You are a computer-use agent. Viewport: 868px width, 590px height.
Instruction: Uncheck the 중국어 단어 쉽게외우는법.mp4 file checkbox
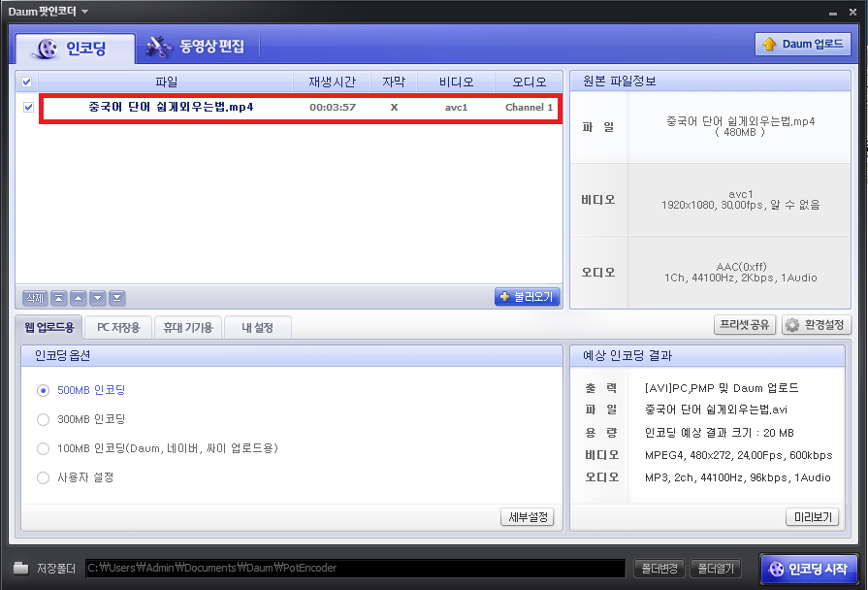28,107
